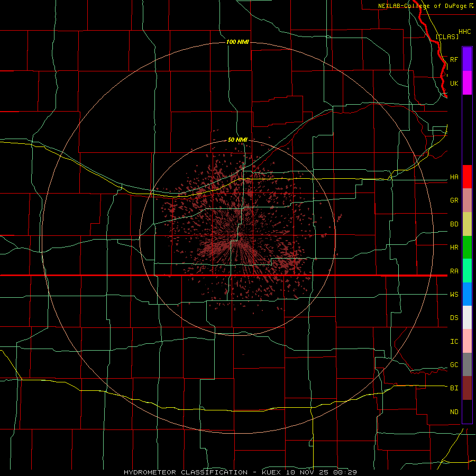The height and width of the screenshot is (476, 476).
Task: Click the WS blue legend swatch
Action: [x=467, y=294]
